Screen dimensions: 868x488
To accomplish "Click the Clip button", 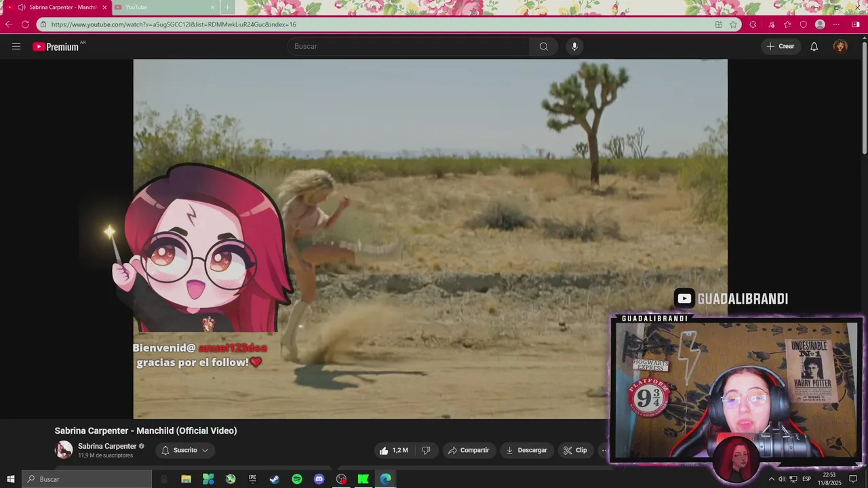I will coord(575,450).
